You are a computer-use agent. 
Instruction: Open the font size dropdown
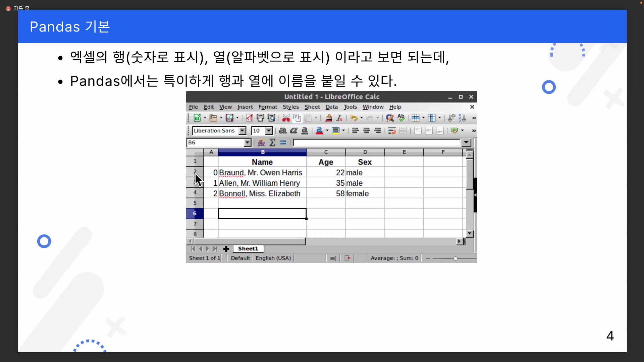[x=269, y=131]
